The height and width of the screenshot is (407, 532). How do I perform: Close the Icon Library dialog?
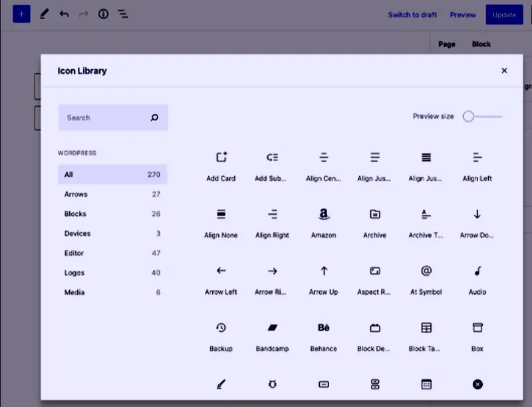pos(504,70)
